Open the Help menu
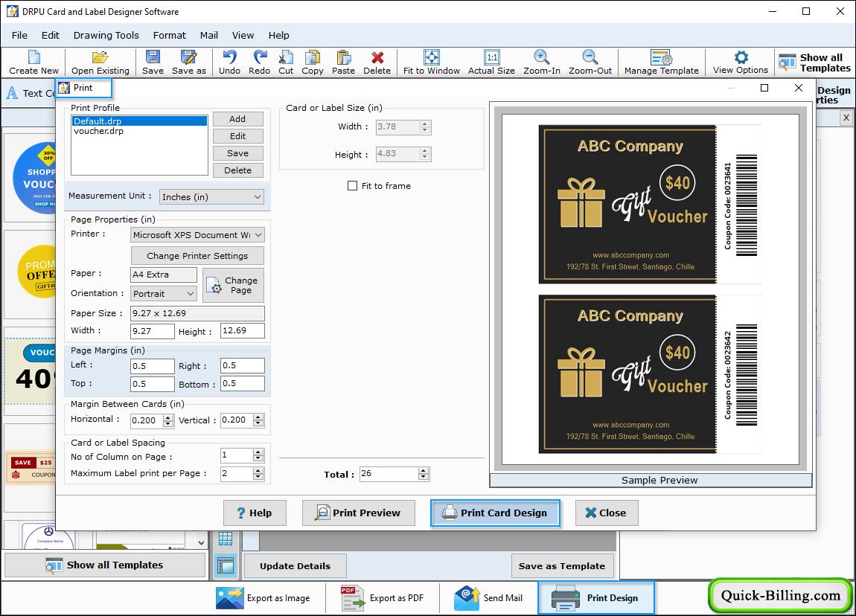Screen dimensions: 856x616 point(278,36)
